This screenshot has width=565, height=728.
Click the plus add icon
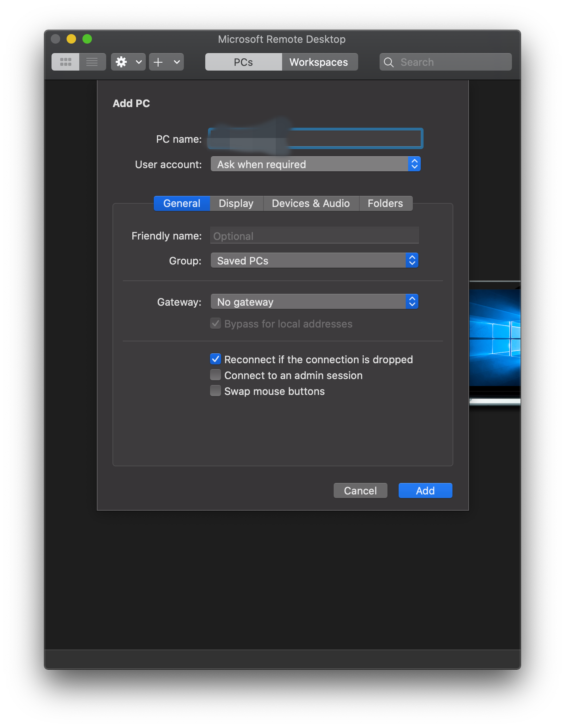[x=158, y=62]
